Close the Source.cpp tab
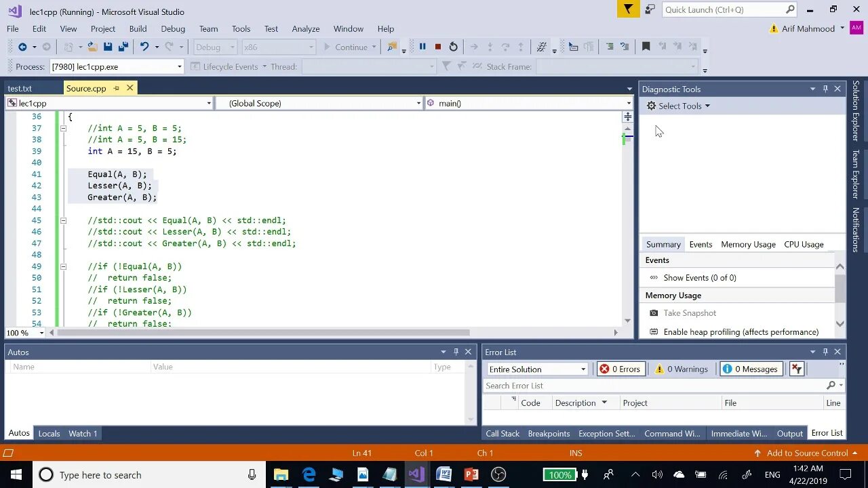This screenshot has width=868, height=488. coord(130,87)
